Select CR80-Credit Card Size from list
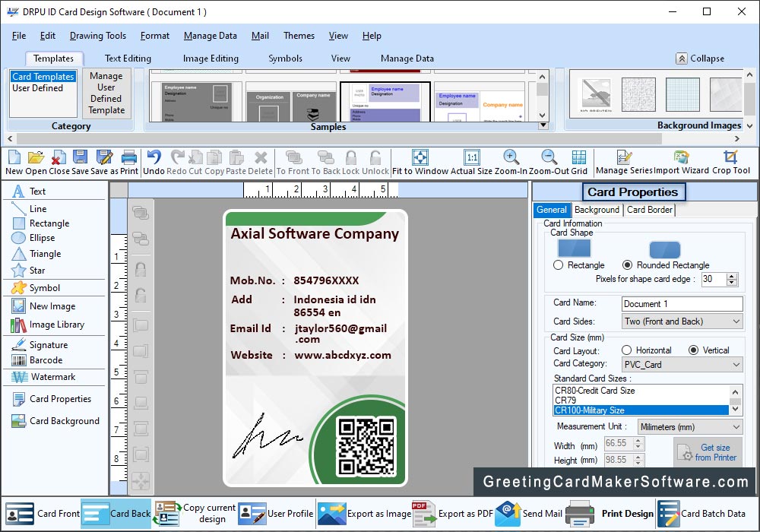The width and height of the screenshot is (760, 532). [641, 391]
